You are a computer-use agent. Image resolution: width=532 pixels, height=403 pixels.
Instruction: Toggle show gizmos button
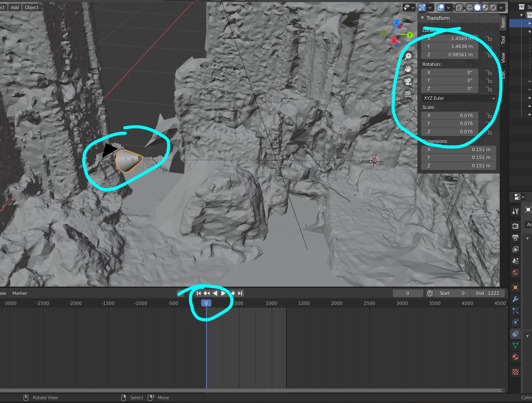point(422,7)
